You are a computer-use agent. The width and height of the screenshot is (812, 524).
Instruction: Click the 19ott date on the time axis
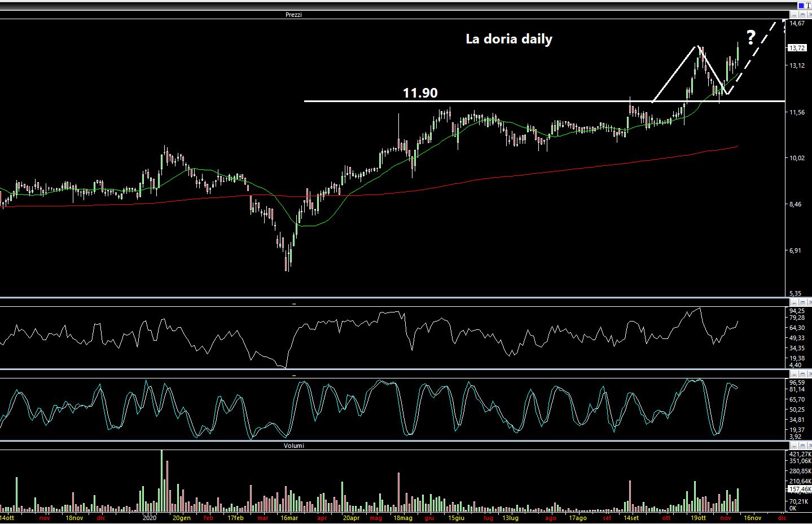point(698,517)
